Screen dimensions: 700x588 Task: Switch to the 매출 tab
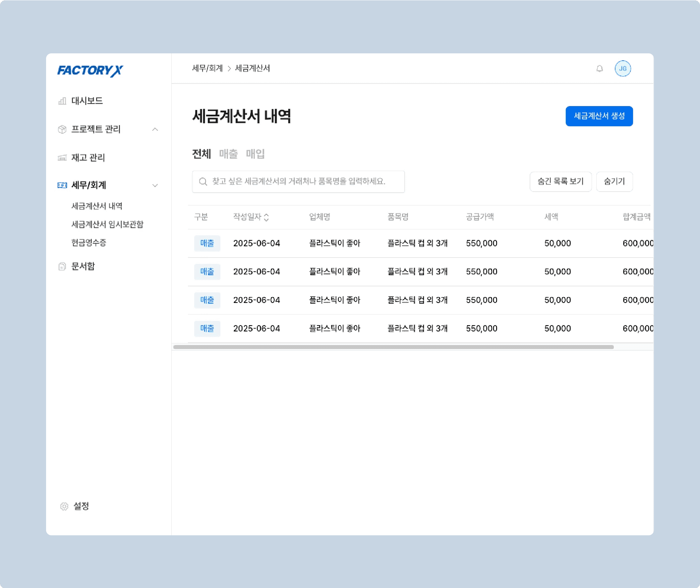pos(228,154)
